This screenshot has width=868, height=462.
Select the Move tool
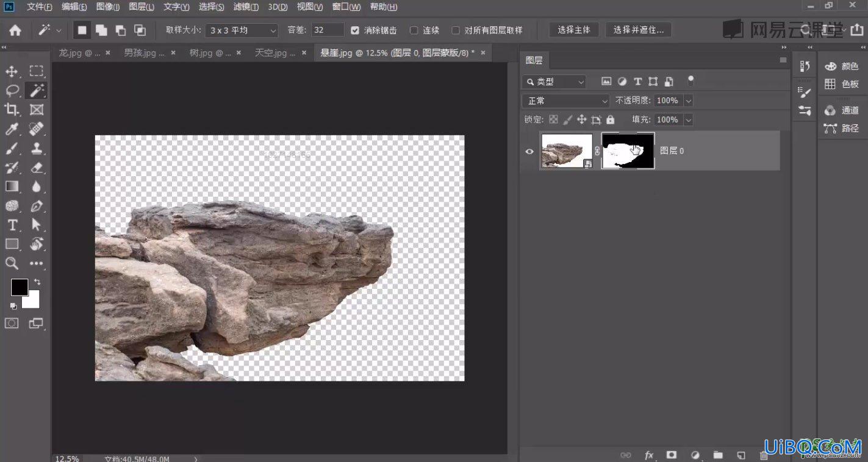tap(12, 71)
